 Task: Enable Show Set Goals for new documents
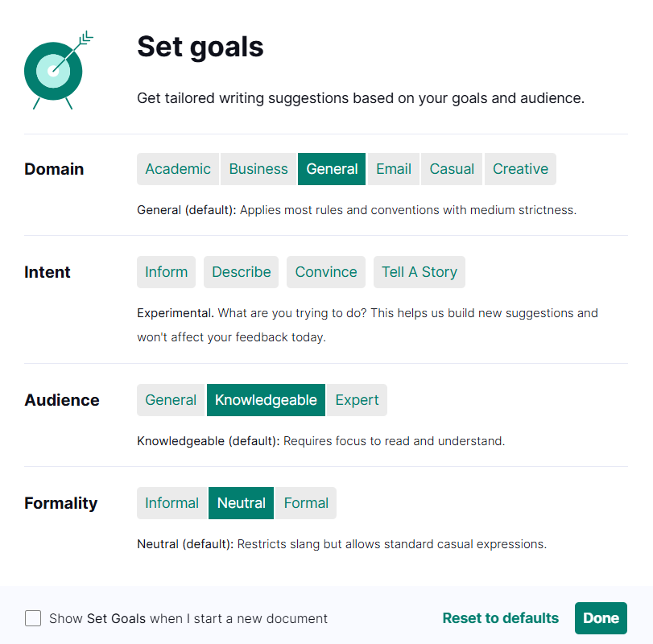coord(33,618)
